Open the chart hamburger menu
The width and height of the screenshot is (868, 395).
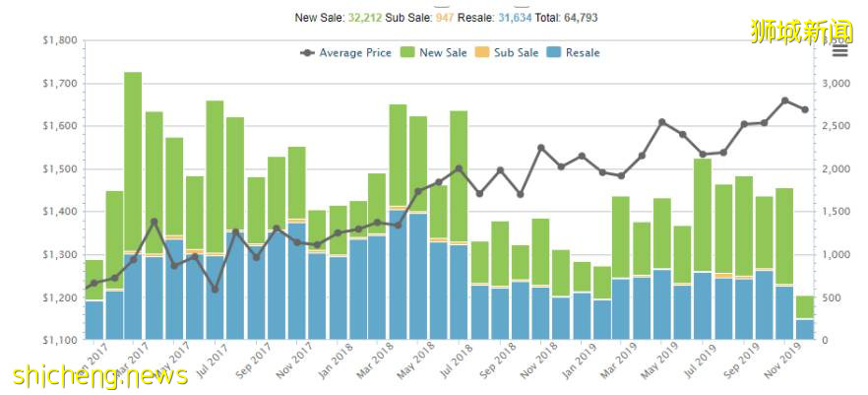(839, 51)
